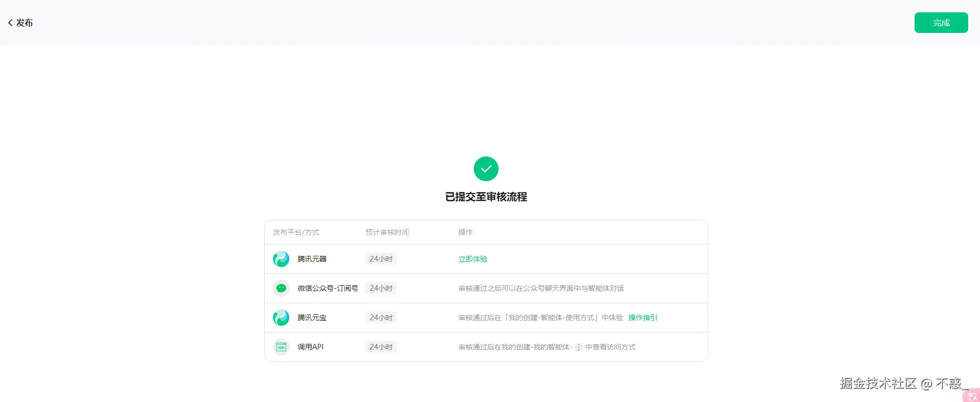Click the 已提交至审核流程 heading
This screenshot has width=980, height=402.
click(486, 197)
